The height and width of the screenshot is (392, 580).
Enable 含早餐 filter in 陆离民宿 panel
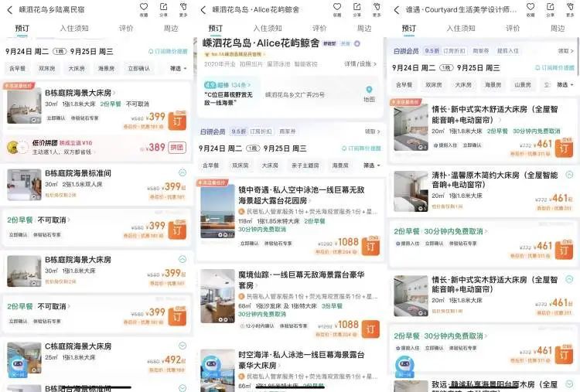tap(17, 68)
